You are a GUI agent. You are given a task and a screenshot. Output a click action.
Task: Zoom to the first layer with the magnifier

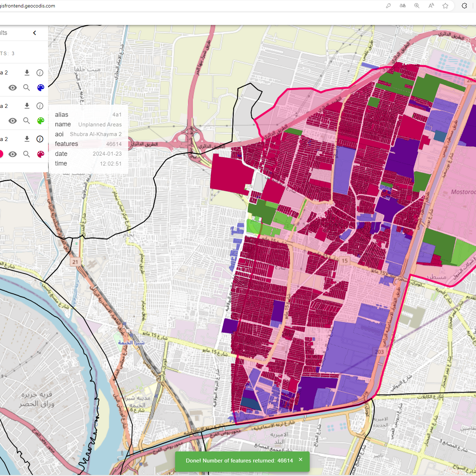(26, 88)
